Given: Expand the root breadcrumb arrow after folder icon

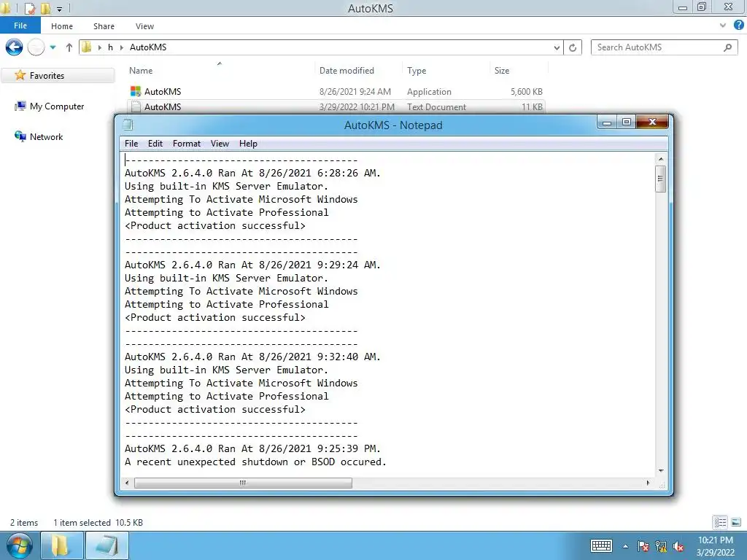Looking at the screenshot, I should click(99, 47).
